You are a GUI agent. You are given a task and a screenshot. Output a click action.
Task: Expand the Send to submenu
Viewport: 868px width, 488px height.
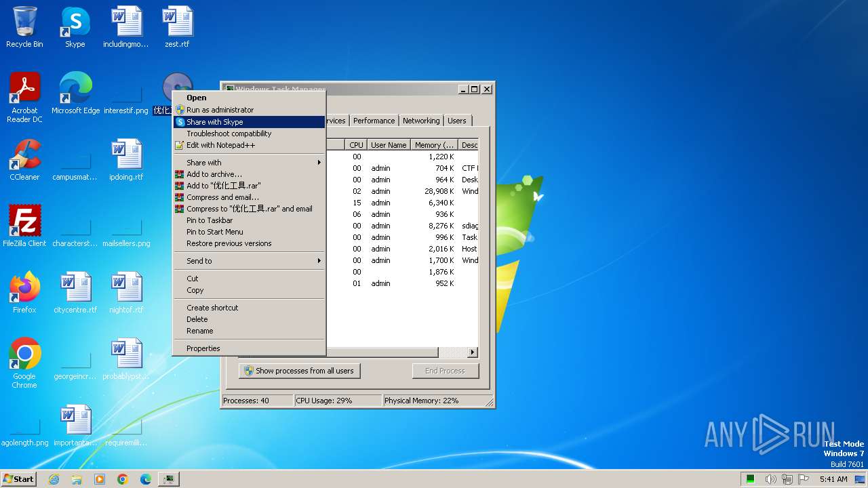click(250, 261)
